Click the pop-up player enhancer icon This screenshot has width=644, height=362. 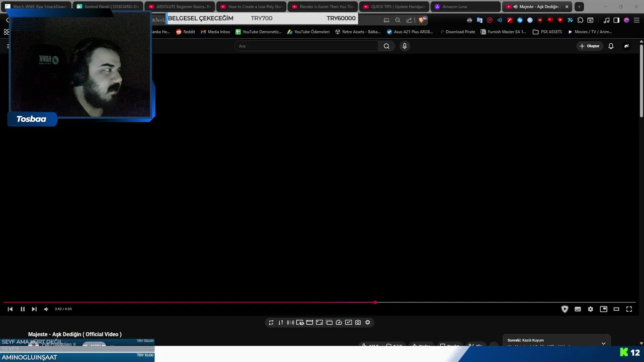click(x=329, y=322)
